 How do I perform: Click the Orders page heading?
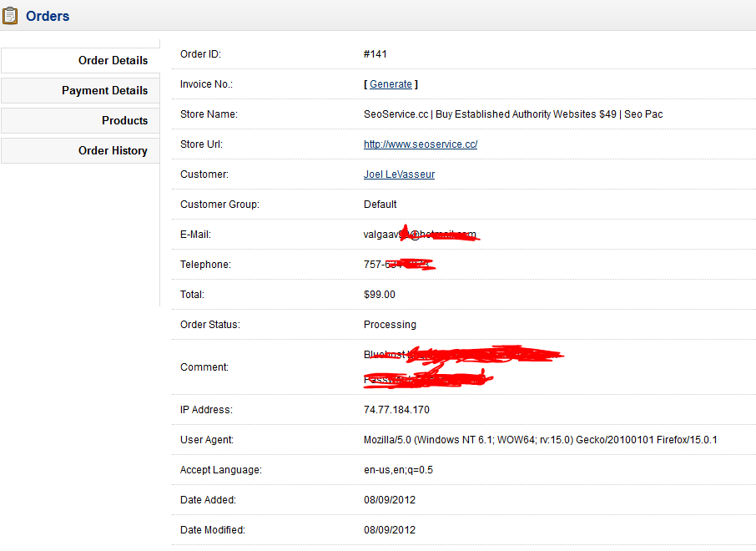tap(48, 16)
